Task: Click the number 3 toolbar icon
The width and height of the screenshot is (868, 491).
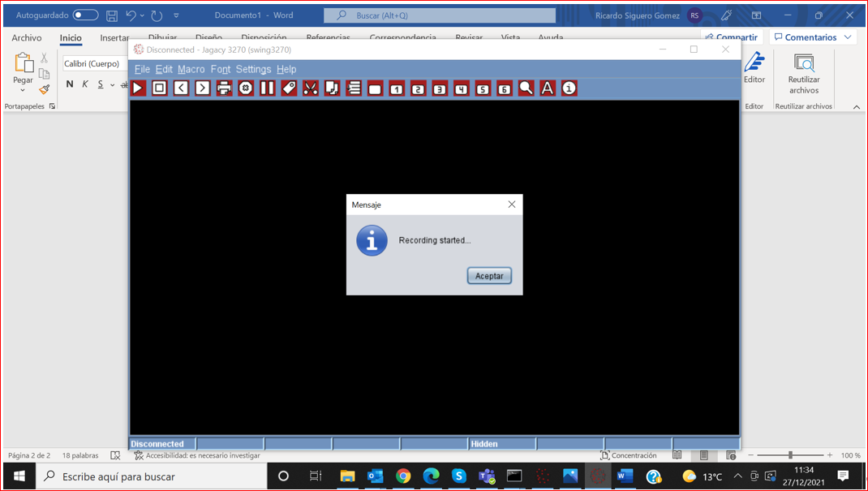Action: (x=440, y=88)
